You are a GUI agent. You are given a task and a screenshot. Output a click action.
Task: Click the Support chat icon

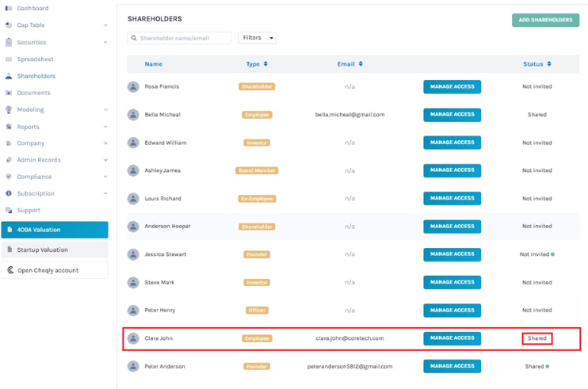(x=9, y=210)
